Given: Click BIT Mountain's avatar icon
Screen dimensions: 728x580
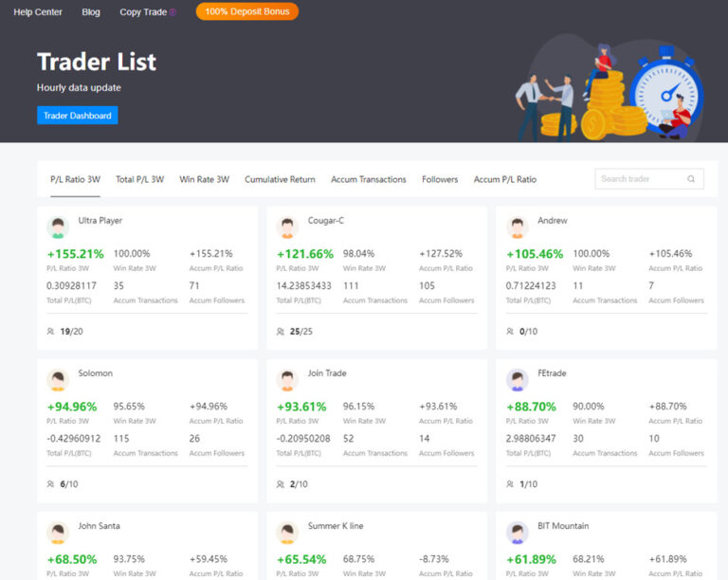Looking at the screenshot, I should coord(518,533).
